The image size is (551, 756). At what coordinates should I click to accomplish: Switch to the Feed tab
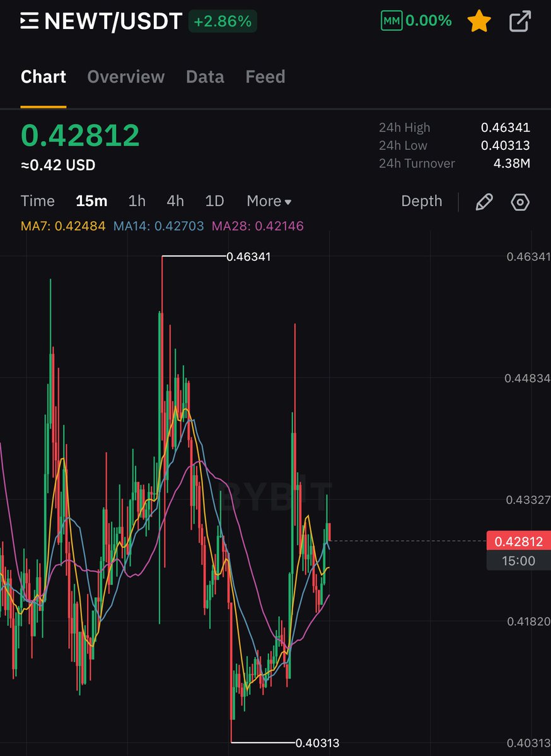pyautogui.click(x=265, y=77)
